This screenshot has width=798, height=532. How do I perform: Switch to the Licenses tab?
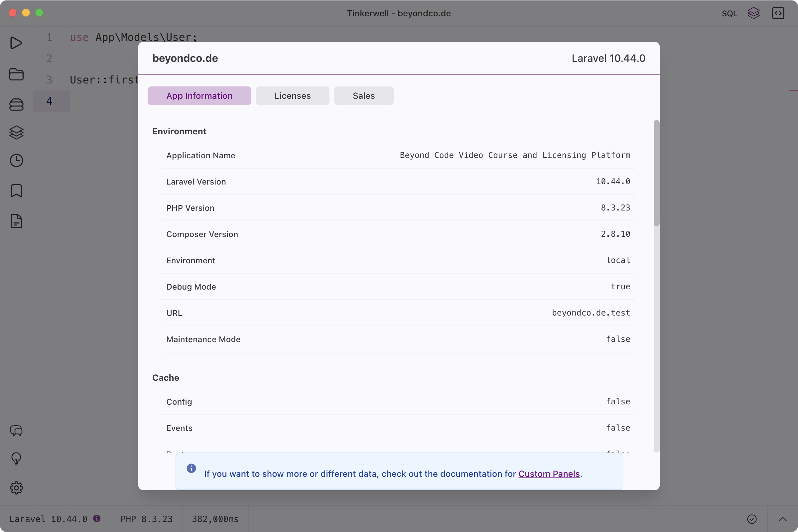(x=293, y=96)
